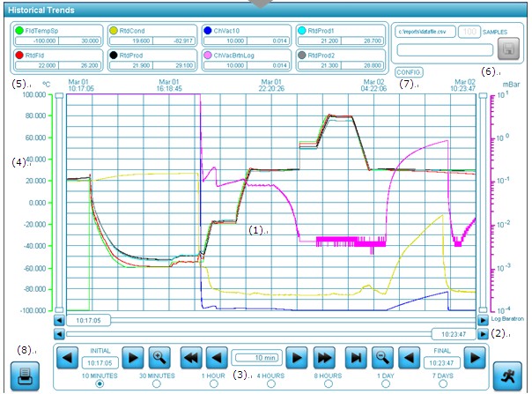This screenshot has width=532, height=394.
Task: Click right arrow of the 10:17:05 scrollbar
Action: (x=483, y=320)
